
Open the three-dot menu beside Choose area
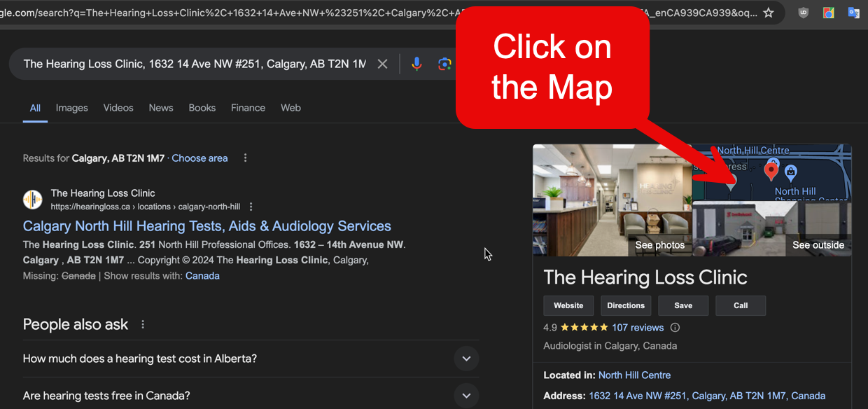(245, 158)
